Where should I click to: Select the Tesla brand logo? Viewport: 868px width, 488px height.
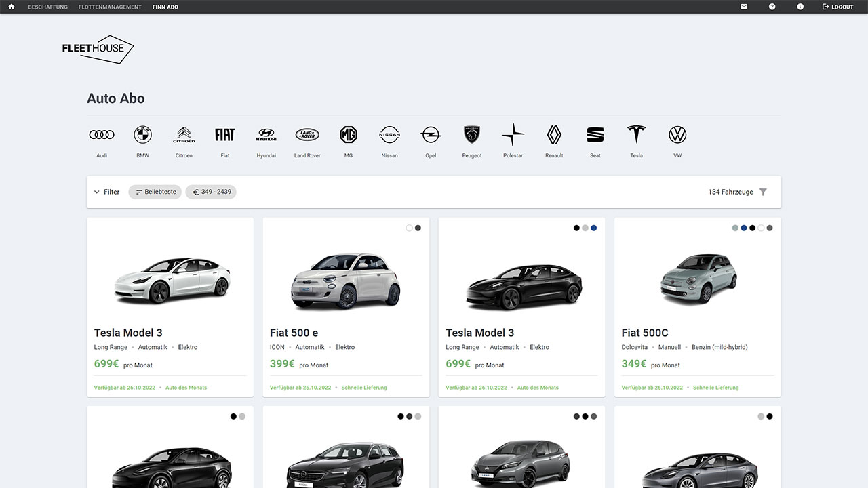click(x=636, y=135)
